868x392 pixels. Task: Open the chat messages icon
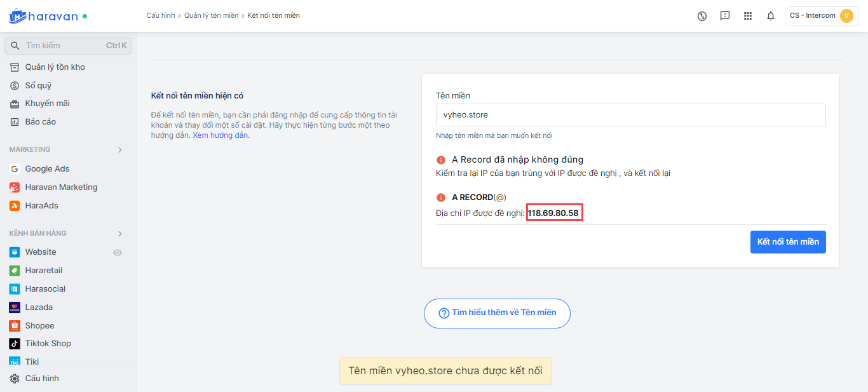click(x=724, y=16)
